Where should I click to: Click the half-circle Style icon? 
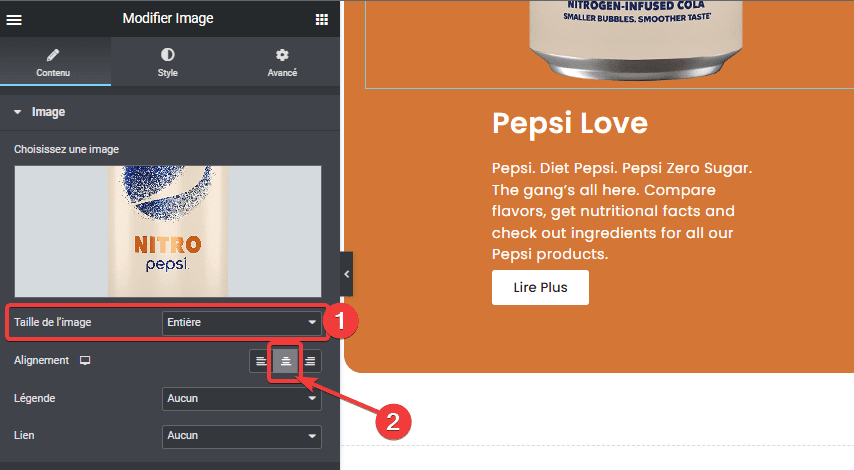coord(168,54)
